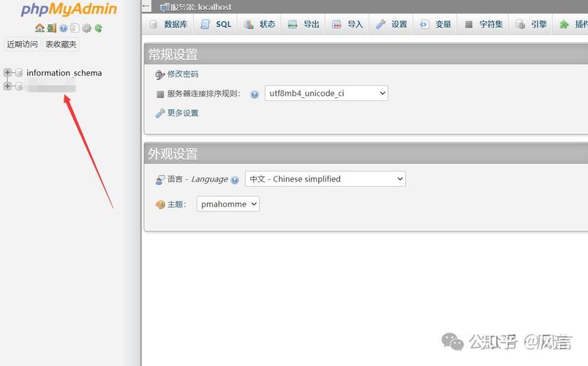Viewport: 588px width, 366px height.
Task: Open the Home icon in navigation
Action: (x=39, y=28)
